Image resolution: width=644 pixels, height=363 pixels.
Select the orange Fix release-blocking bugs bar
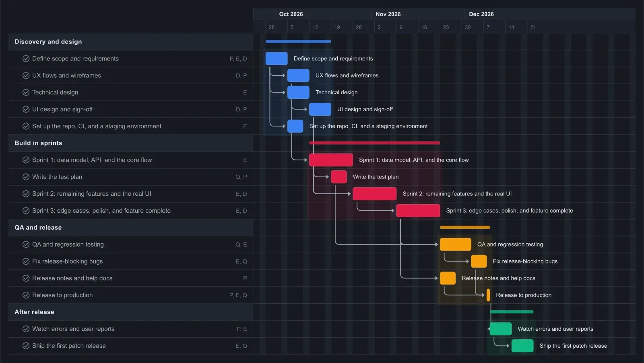pos(479,261)
